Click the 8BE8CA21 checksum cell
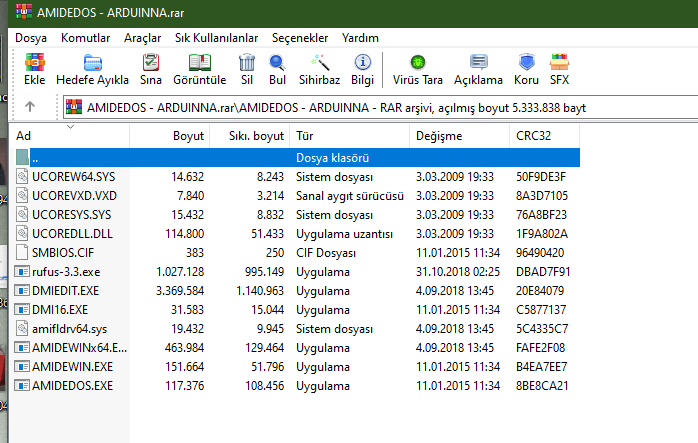The width and height of the screenshot is (698, 443). [542, 386]
